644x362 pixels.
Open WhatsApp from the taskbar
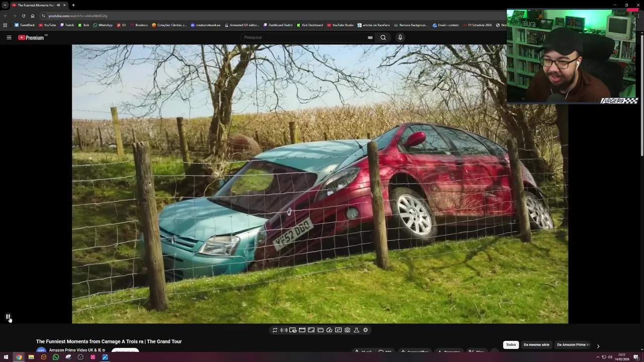pos(56,357)
